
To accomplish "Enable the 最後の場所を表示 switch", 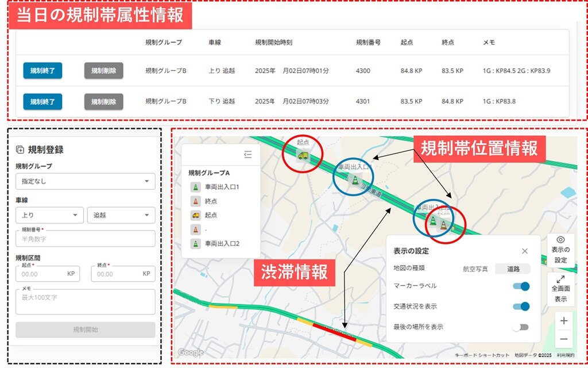I will (520, 327).
